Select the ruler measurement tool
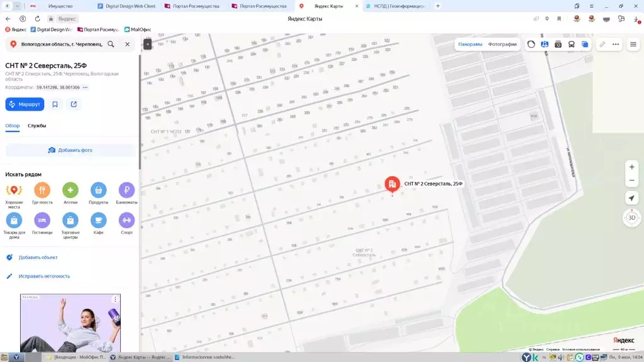This screenshot has width=644, height=362. coord(602,45)
